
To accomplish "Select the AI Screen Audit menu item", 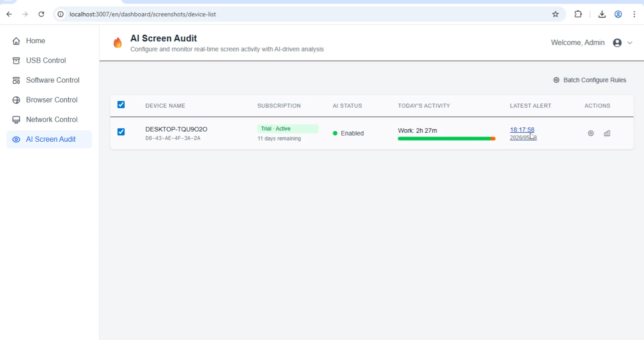I will tap(49, 139).
